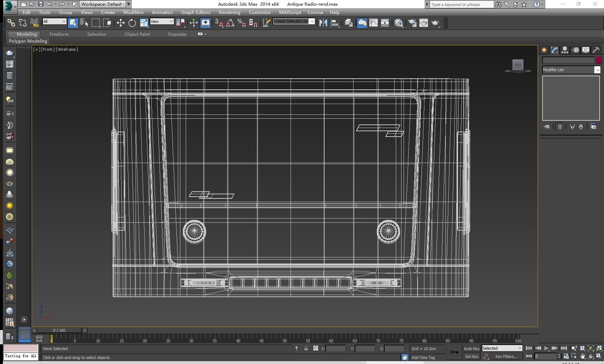Click the object color swatch
This screenshot has width=604, height=364.
point(599,60)
